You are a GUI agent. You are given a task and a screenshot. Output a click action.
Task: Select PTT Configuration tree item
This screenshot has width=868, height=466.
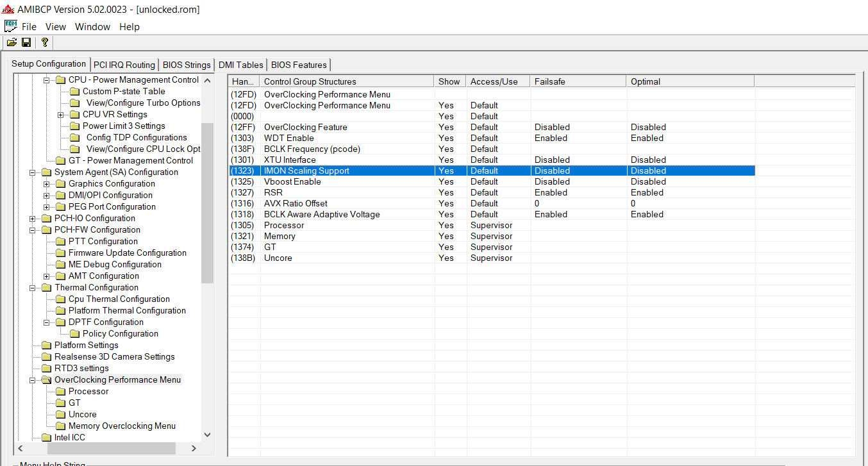click(103, 241)
